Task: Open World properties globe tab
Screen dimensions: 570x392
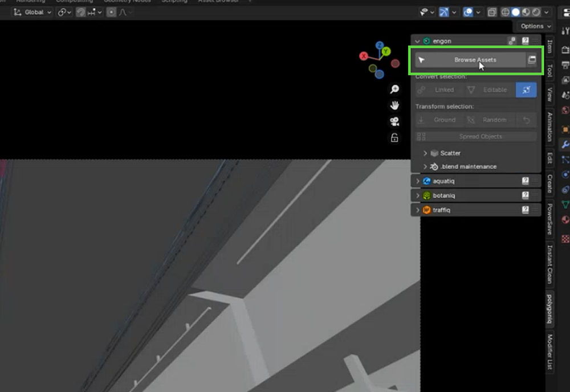Action: [x=565, y=110]
